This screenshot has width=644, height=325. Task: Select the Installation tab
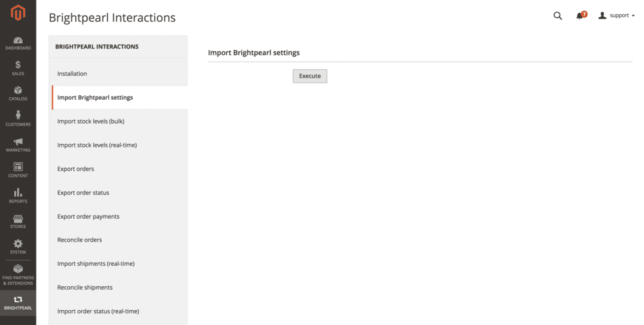(72, 74)
